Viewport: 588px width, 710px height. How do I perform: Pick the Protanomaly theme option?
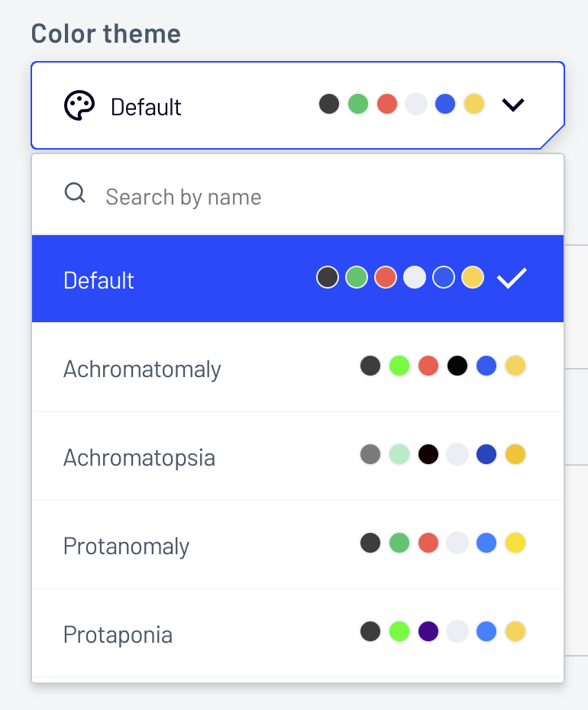(126, 546)
